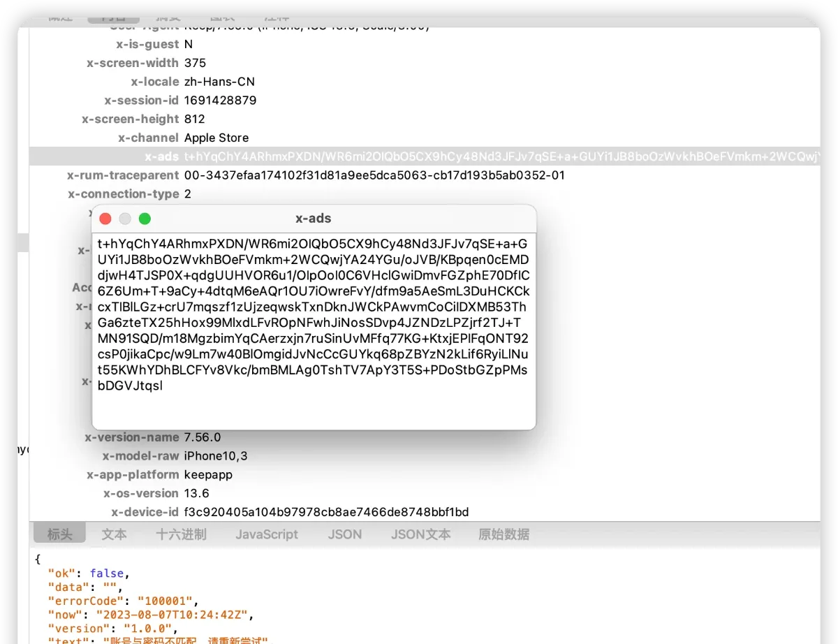Switch to the 标头 tab
Screen dimensions: 838x644
(x=59, y=534)
